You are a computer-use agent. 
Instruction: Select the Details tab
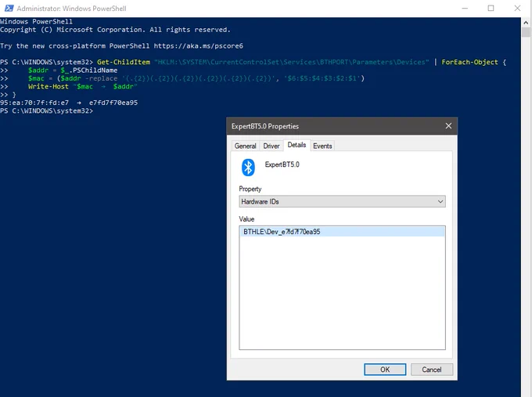(297, 145)
